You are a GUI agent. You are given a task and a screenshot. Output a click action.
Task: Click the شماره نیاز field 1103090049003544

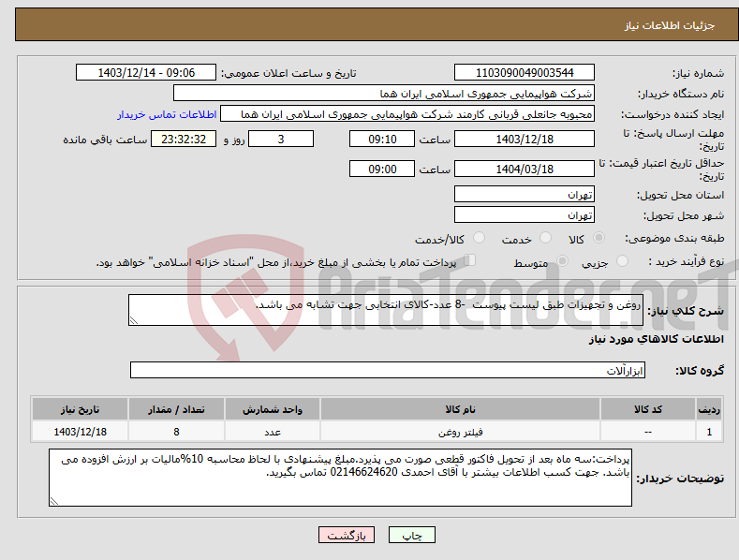[525, 73]
